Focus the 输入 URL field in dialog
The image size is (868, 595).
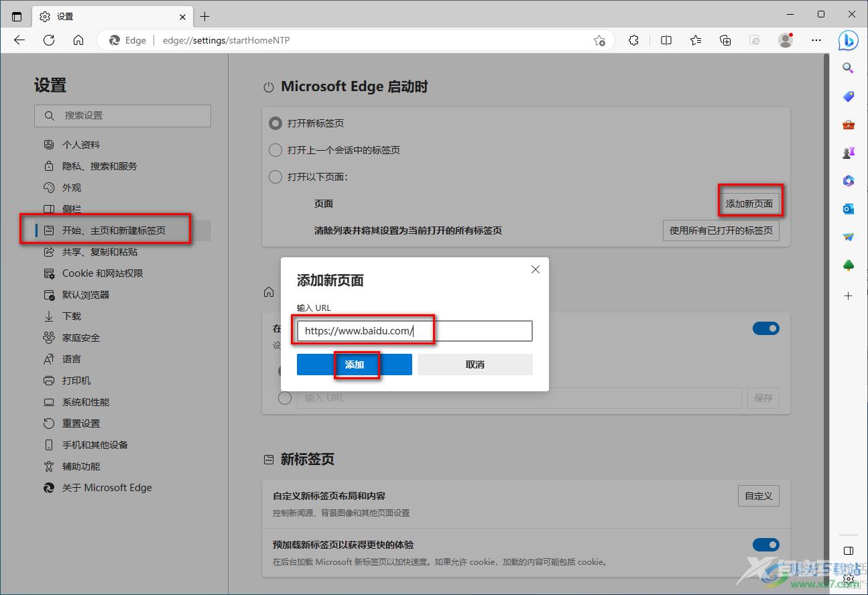click(x=415, y=331)
